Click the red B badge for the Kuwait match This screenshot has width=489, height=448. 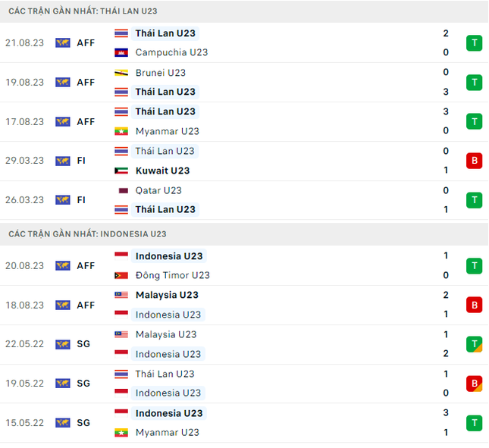[474, 161]
